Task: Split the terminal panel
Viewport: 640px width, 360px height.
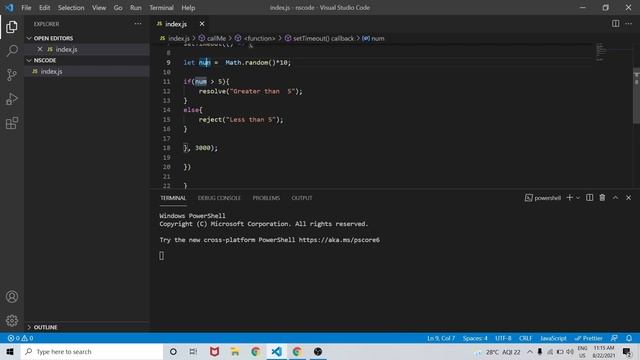Action: click(589, 198)
